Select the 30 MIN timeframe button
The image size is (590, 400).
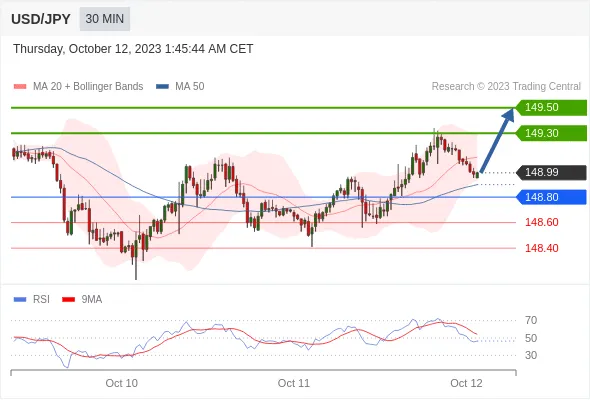(105, 19)
